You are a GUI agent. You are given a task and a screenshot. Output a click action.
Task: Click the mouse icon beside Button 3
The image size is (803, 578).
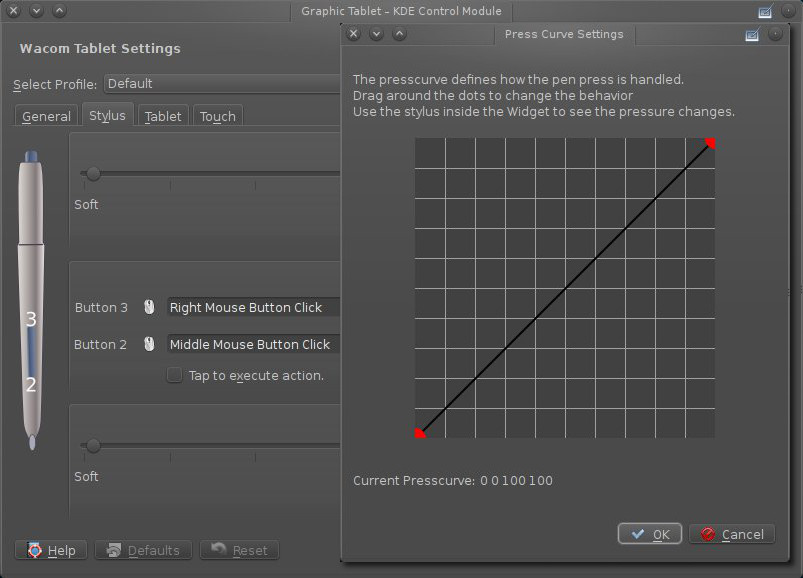click(149, 308)
